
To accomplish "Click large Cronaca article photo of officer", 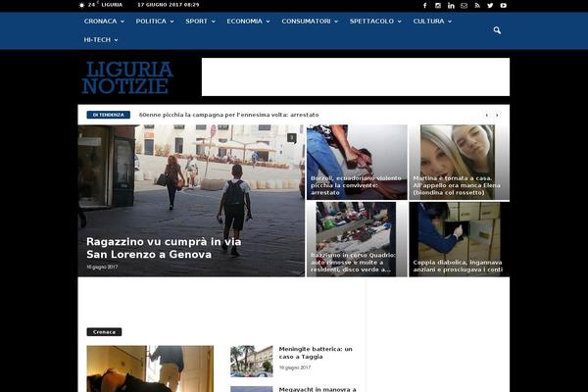I will coord(150,368).
